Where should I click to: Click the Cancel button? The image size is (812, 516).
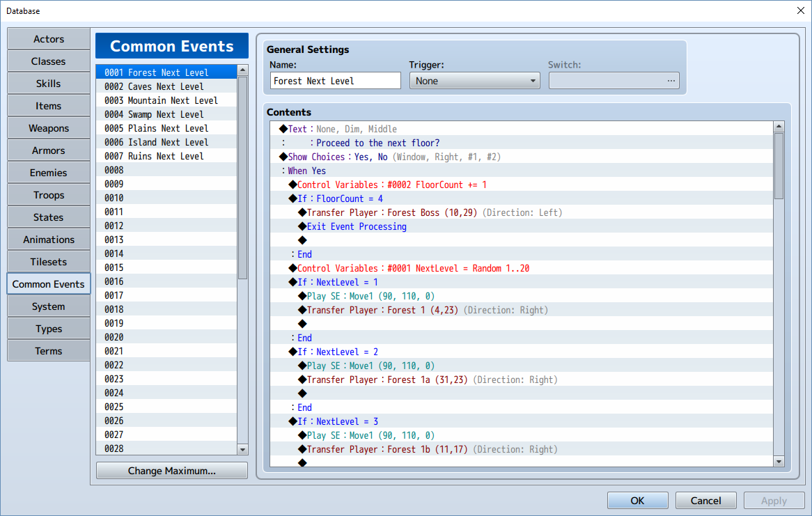(x=706, y=501)
